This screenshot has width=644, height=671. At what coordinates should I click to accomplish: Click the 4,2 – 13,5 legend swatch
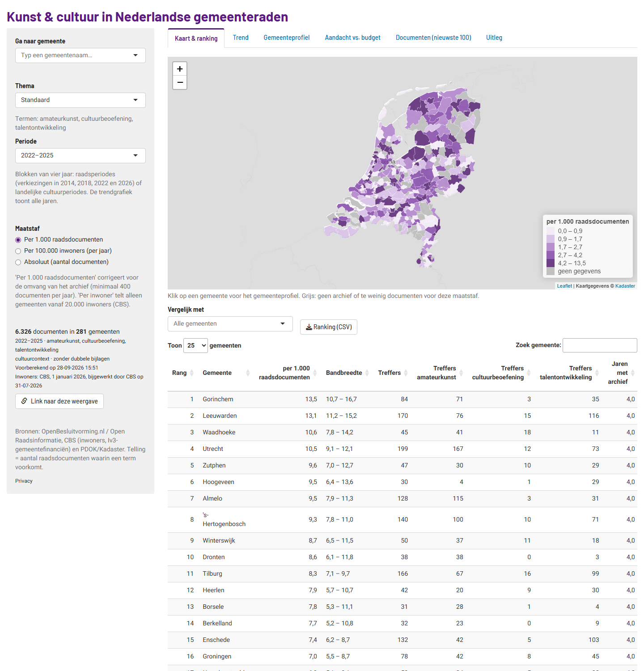click(551, 263)
